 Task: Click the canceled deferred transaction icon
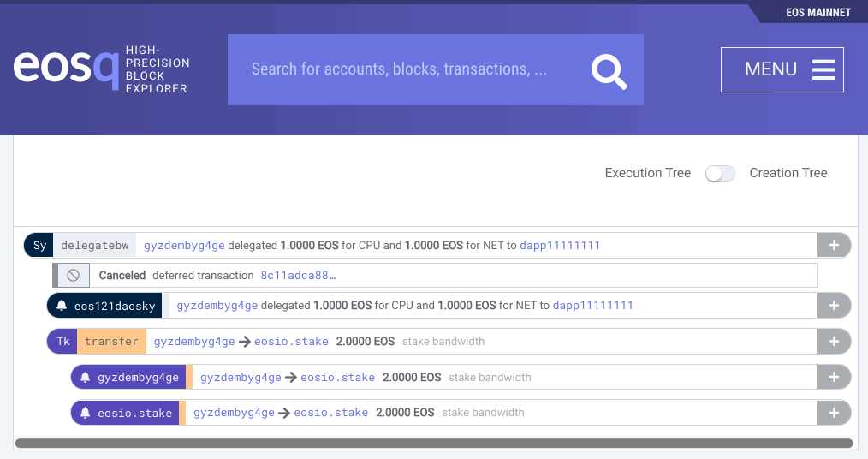tap(73, 275)
